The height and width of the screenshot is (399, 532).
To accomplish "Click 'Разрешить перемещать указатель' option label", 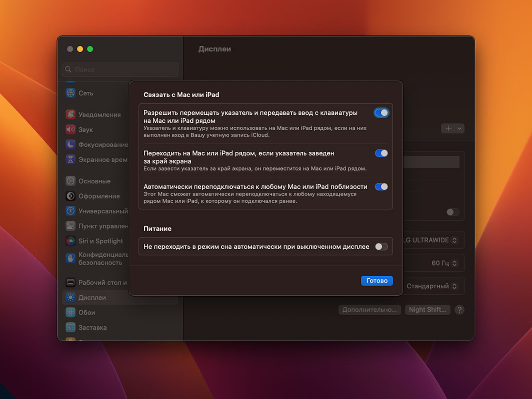I will 250,117.
